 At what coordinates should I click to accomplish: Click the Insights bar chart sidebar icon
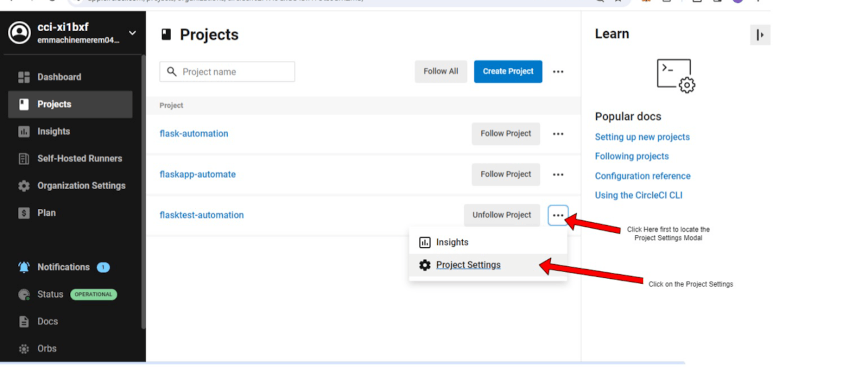click(24, 132)
